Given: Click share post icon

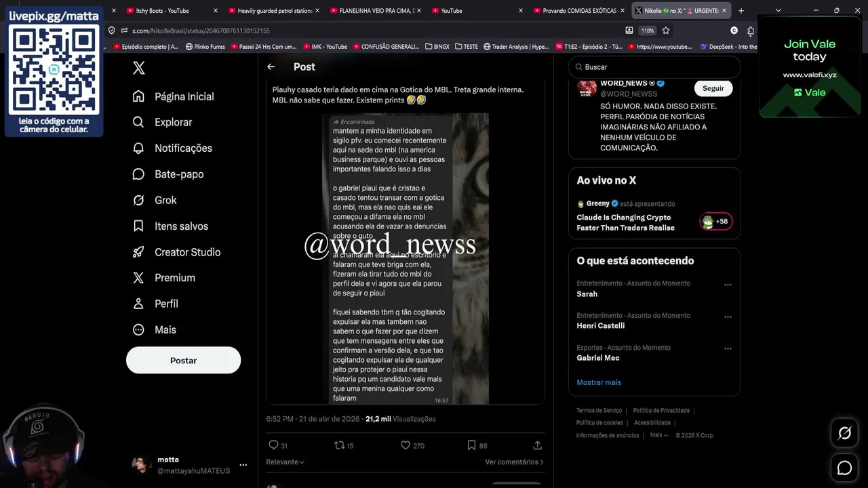Looking at the screenshot, I should [x=537, y=445].
